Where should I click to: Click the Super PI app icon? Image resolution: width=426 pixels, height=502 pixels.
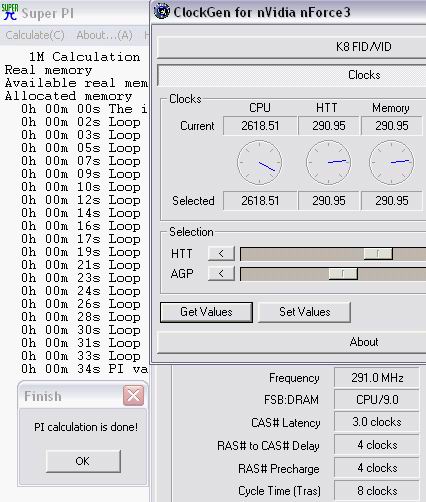click(9, 12)
